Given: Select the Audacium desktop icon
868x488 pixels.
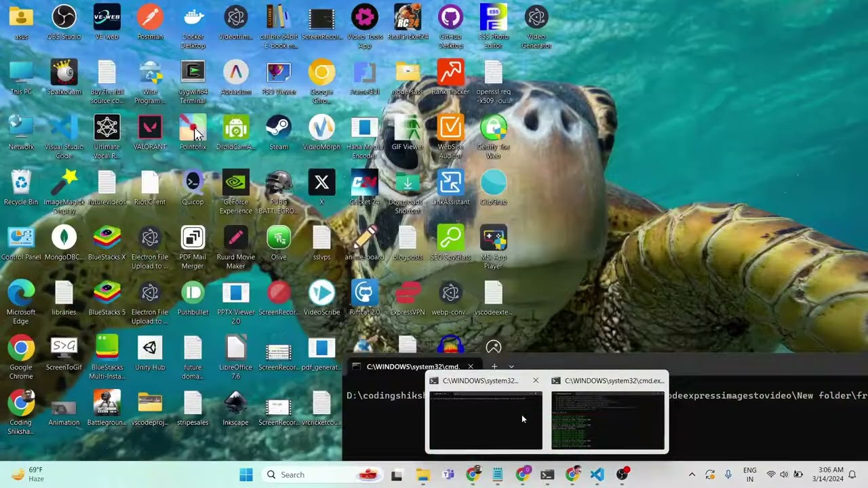Looking at the screenshot, I should coord(236,77).
